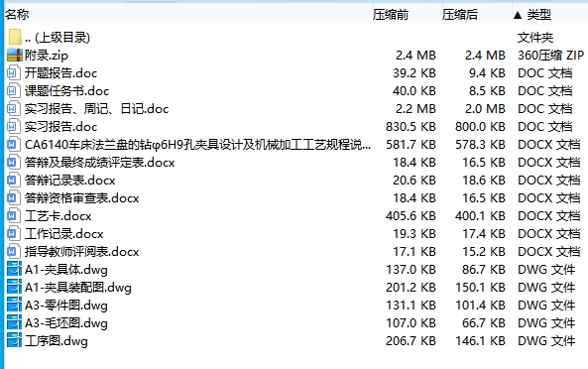Select the file name 答辩资格审查表.docx
The height and width of the screenshot is (369, 588).
tap(82, 198)
